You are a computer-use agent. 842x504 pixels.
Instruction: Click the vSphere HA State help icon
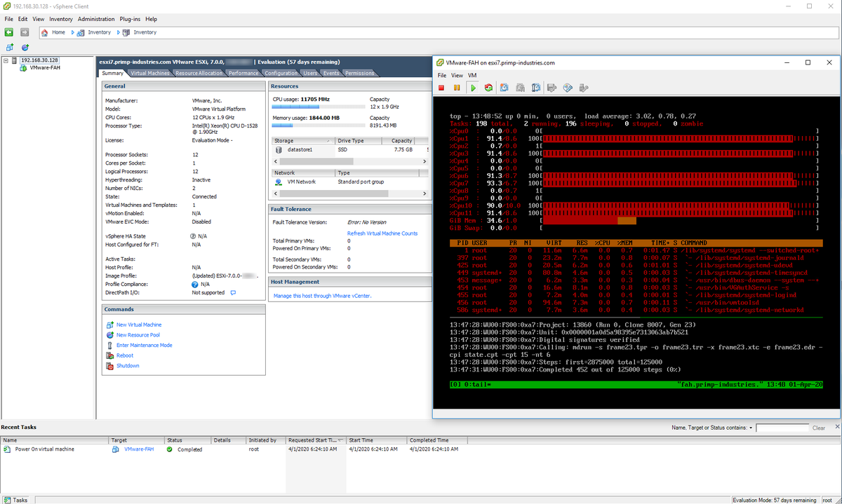click(193, 236)
